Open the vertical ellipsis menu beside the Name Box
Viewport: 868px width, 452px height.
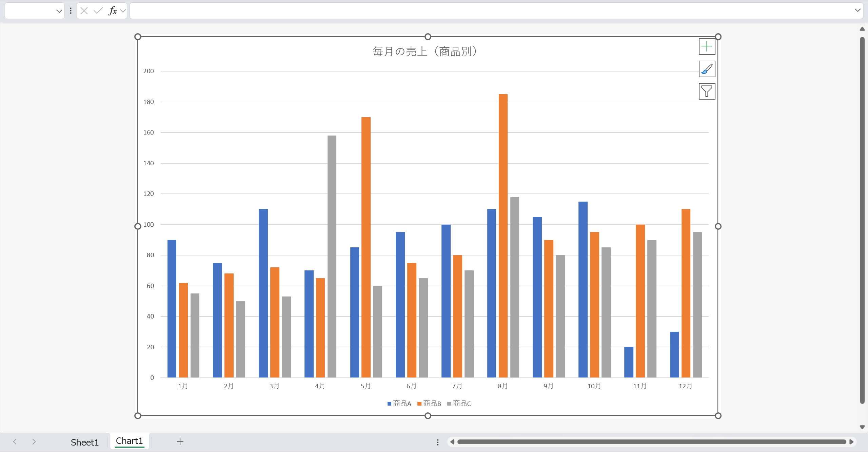click(71, 11)
